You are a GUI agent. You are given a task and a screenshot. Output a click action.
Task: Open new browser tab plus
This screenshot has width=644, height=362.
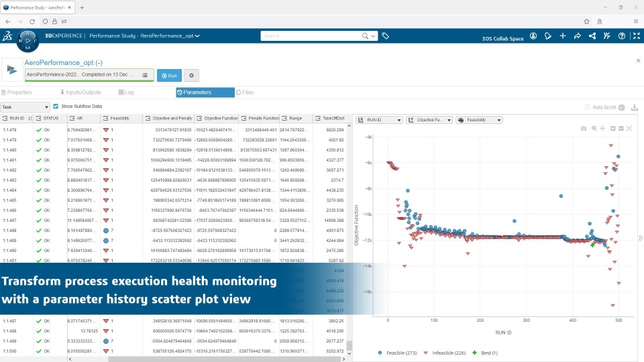(x=82, y=7)
